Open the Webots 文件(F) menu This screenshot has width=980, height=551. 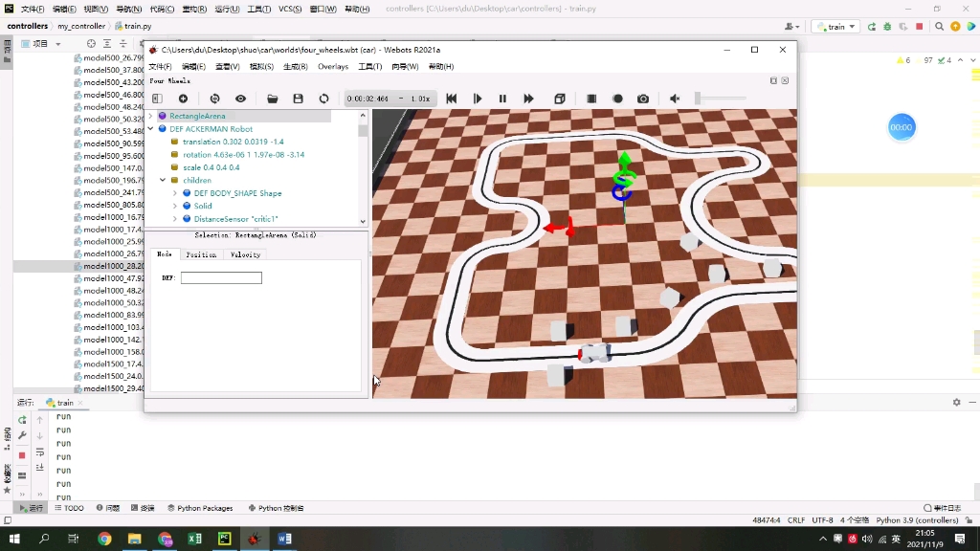pos(160,66)
